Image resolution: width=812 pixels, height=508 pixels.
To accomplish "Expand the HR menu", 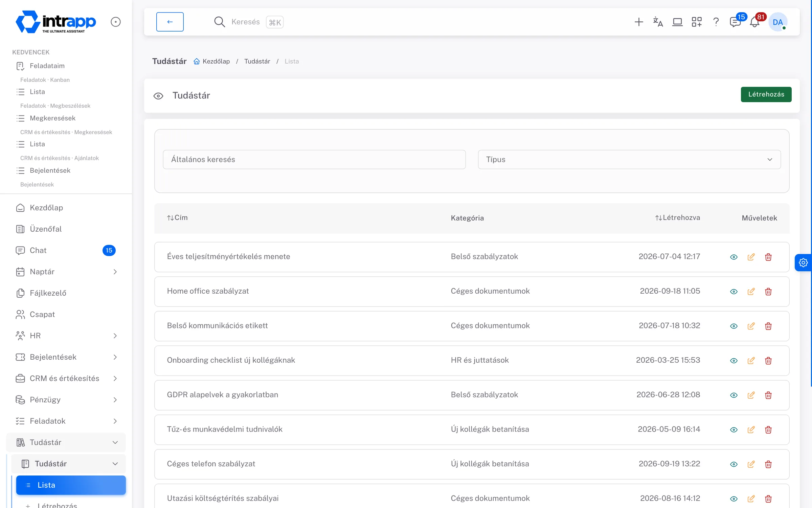I will 66,336.
